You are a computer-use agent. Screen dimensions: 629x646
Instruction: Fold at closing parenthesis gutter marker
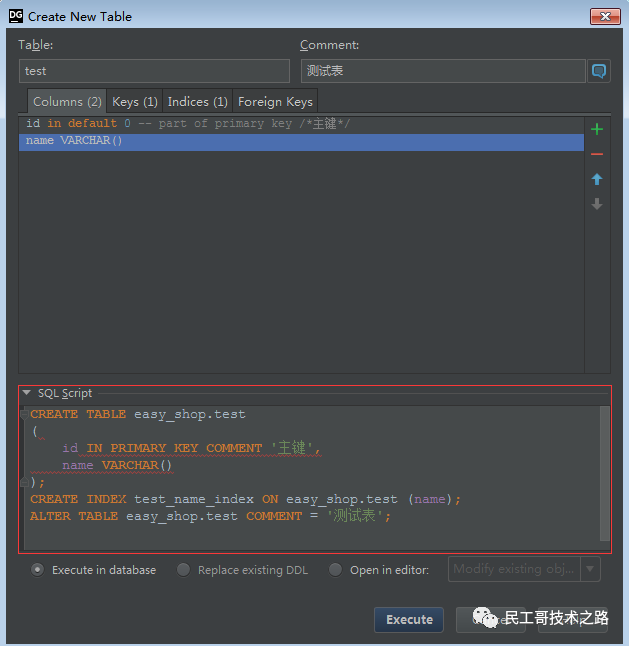(x=24, y=482)
